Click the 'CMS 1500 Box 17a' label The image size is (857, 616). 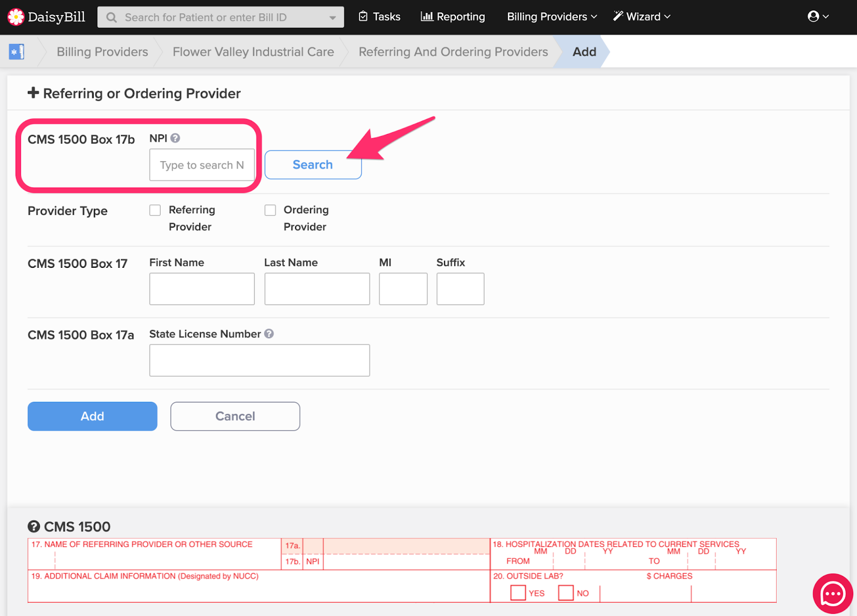click(x=81, y=335)
